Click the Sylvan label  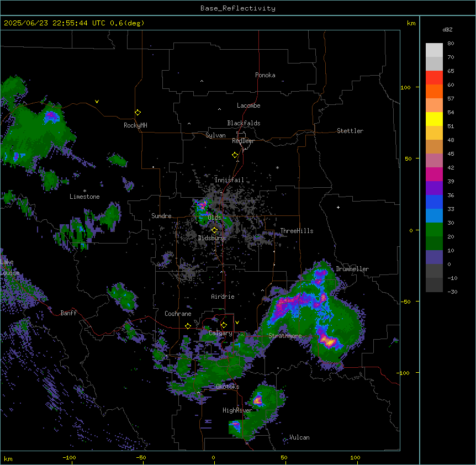[215, 135]
